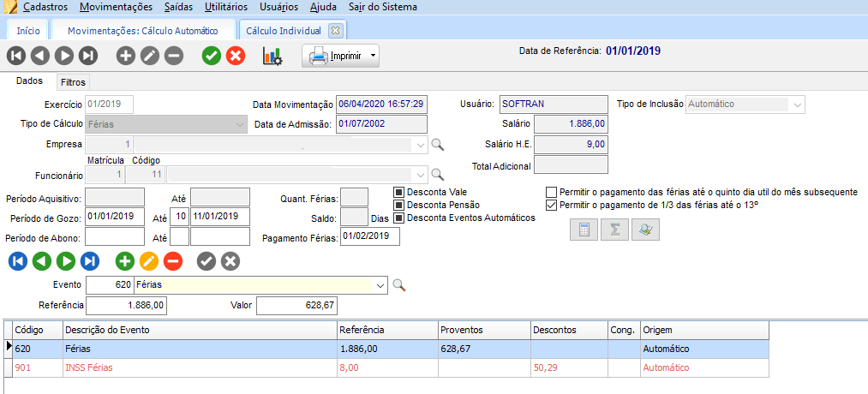The image size is (868, 394).
Task: Click Sair do Sistema
Action: point(382,7)
